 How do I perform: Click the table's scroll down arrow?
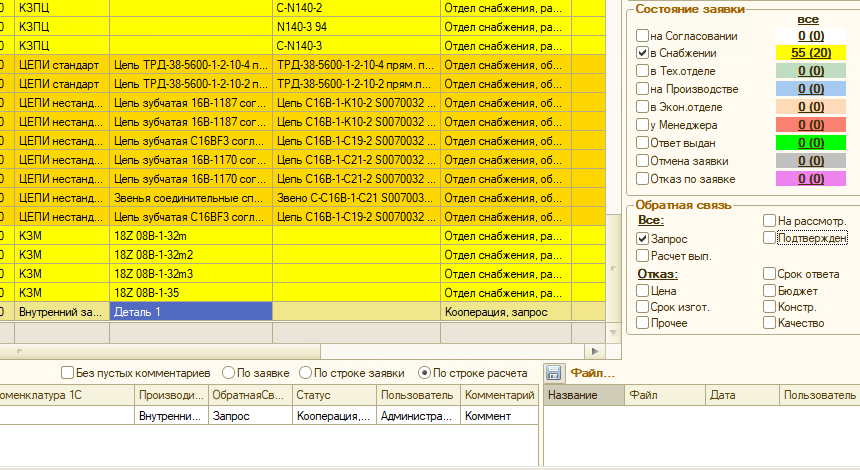(613, 332)
